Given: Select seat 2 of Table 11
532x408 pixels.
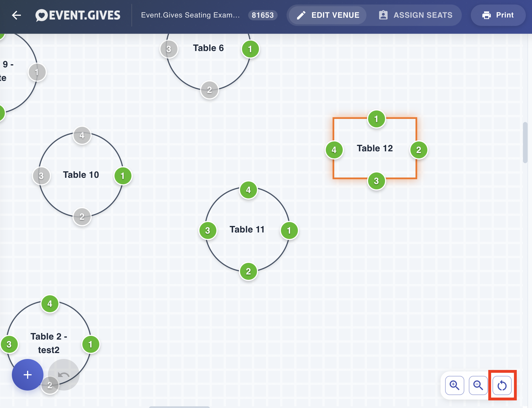Looking at the screenshot, I should click(248, 271).
